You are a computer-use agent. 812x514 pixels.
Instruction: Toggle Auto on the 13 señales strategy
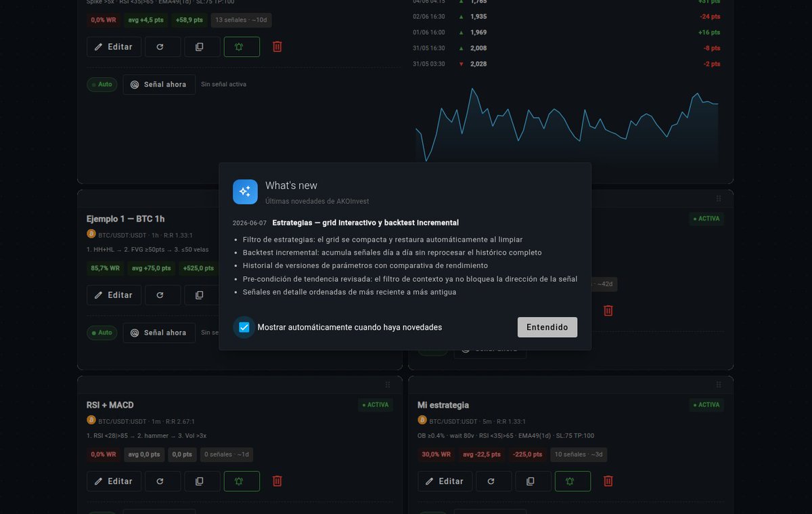click(102, 85)
